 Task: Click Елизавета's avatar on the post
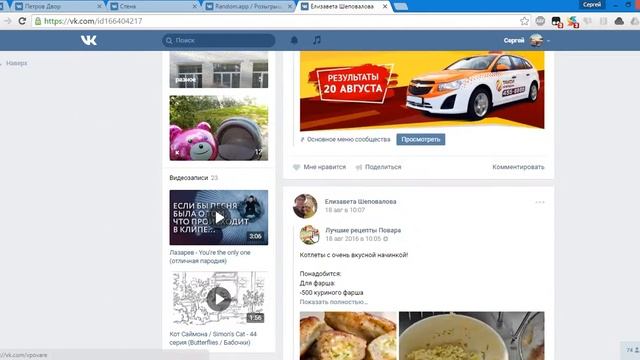[305, 206]
